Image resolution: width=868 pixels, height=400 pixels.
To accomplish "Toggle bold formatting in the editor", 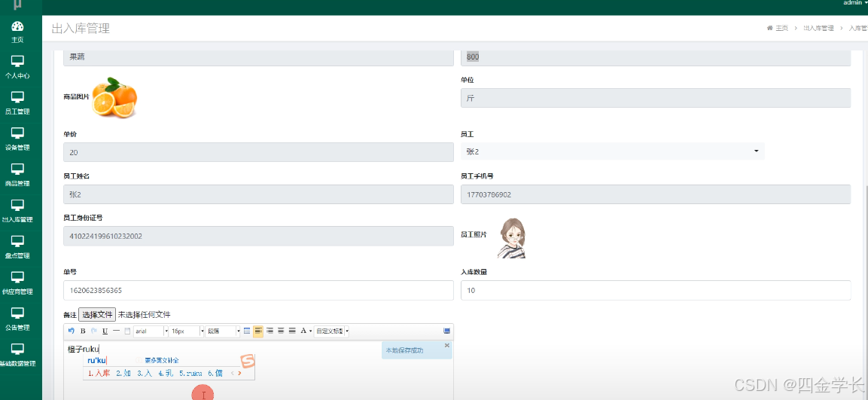I will tap(83, 331).
